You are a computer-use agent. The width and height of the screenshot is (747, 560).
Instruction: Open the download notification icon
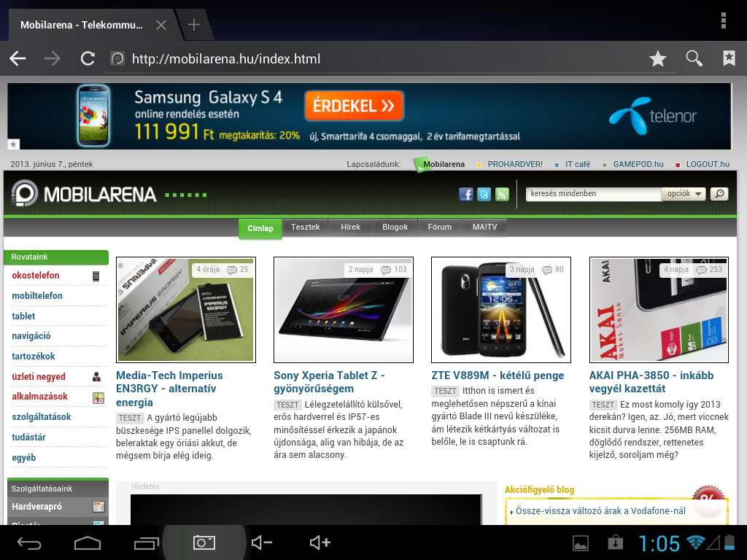[615, 542]
